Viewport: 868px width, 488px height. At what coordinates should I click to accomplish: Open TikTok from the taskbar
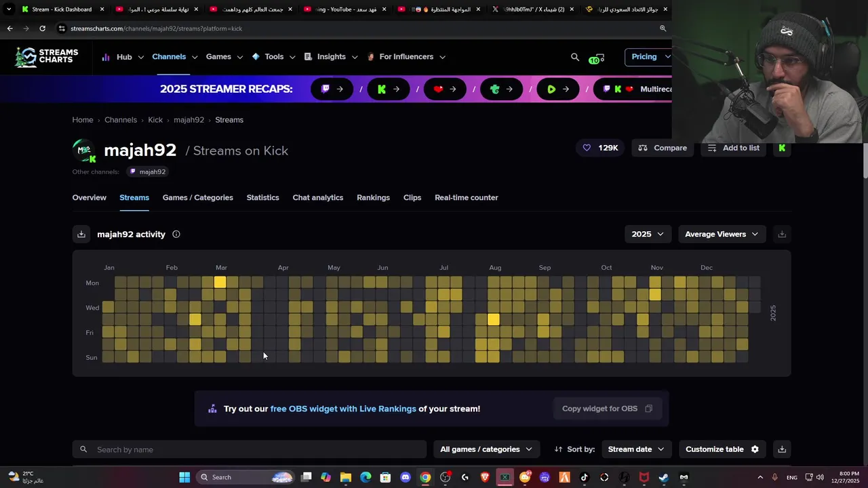585,477
